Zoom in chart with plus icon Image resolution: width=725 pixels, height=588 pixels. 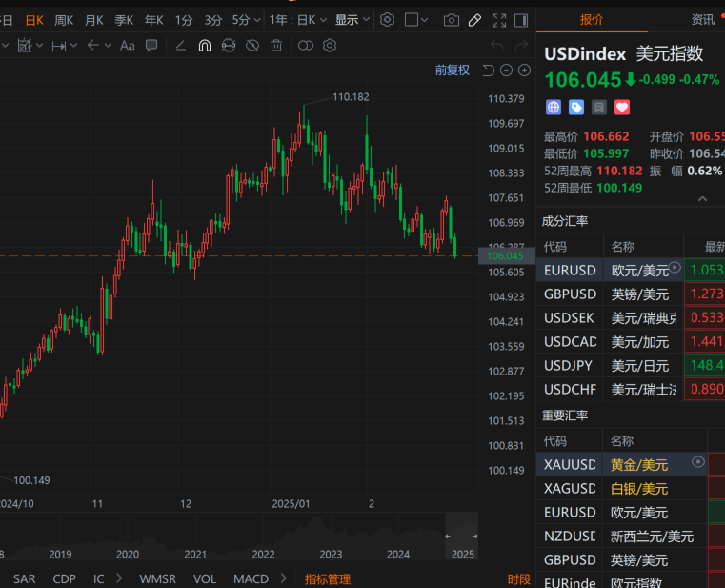(524, 70)
